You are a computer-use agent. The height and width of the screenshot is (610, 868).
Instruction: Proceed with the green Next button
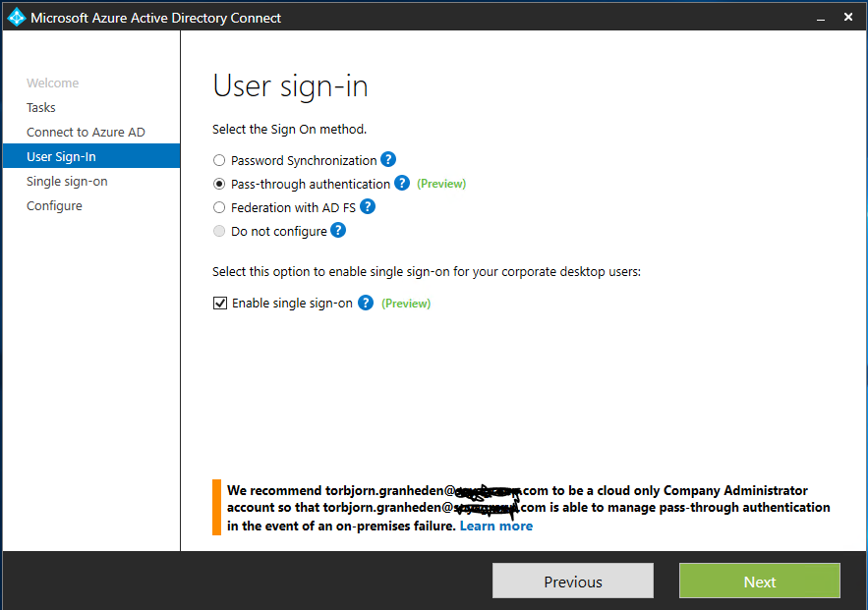pos(760,581)
